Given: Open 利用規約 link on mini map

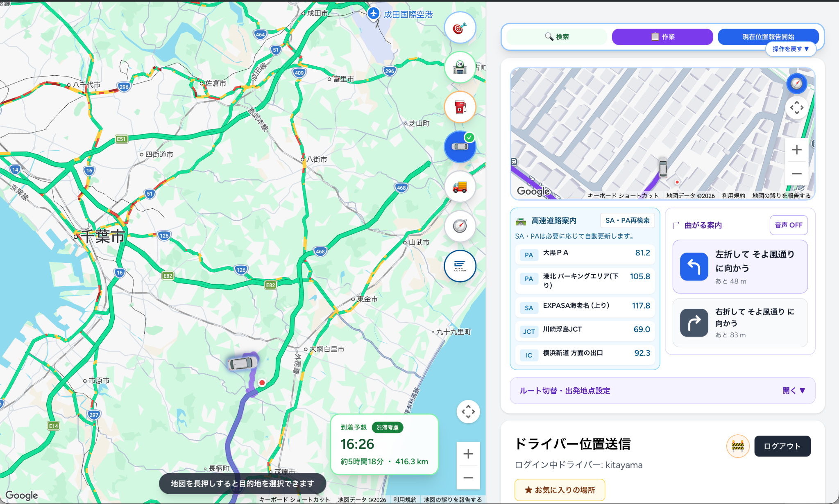Looking at the screenshot, I should [x=733, y=196].
